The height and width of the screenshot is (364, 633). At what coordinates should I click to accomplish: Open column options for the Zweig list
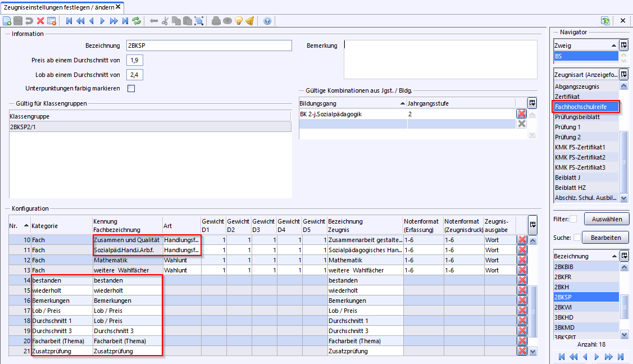(x=623, y=46)
